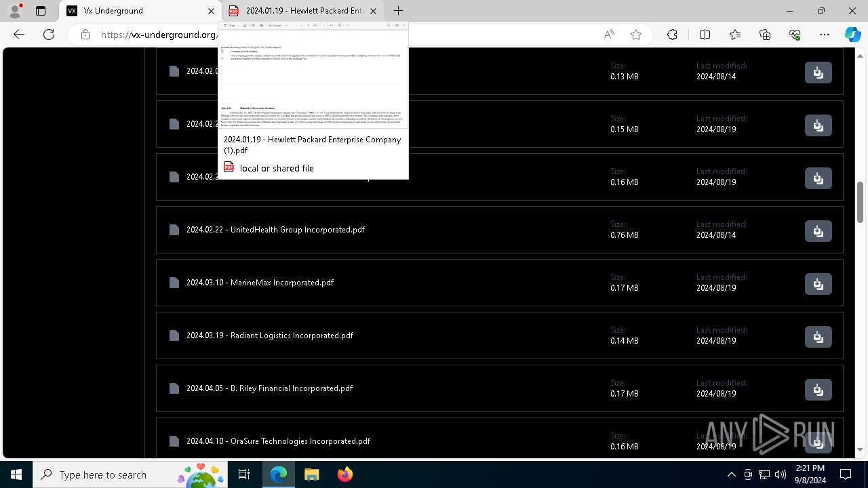Launch Firefox from the taskbar
The height and width of the screenshot is (488, 868).
click(x=344, y=474)
